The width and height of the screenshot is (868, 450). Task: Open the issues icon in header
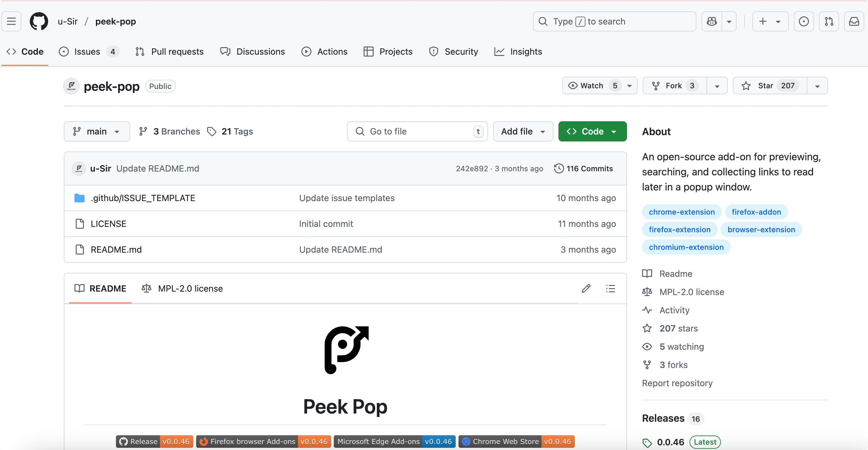(x=804, y=21)
